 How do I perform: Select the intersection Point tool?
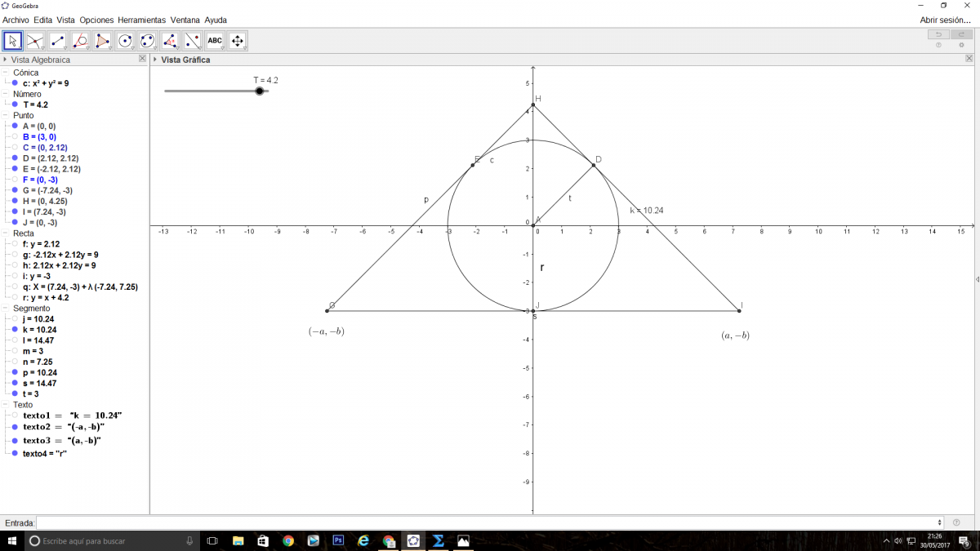35,40
